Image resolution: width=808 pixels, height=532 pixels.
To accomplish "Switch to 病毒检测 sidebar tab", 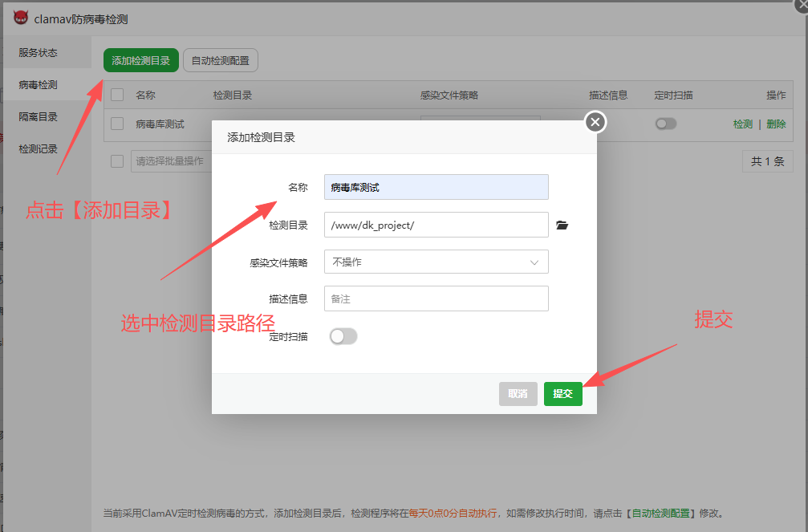I will [39, 85].
